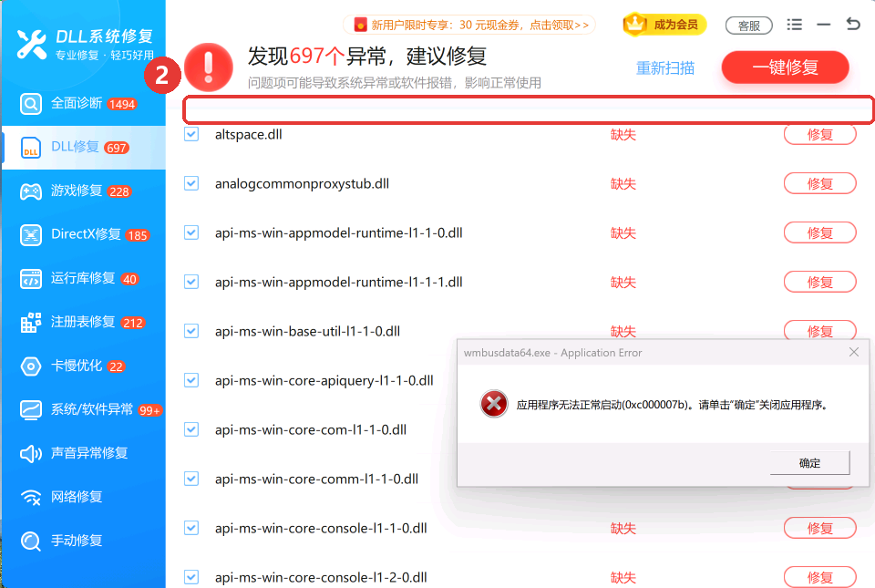Click the 手动修复 search icon
Image resolution: width=875 pixels, height=588 pixels.
(31, 542)
